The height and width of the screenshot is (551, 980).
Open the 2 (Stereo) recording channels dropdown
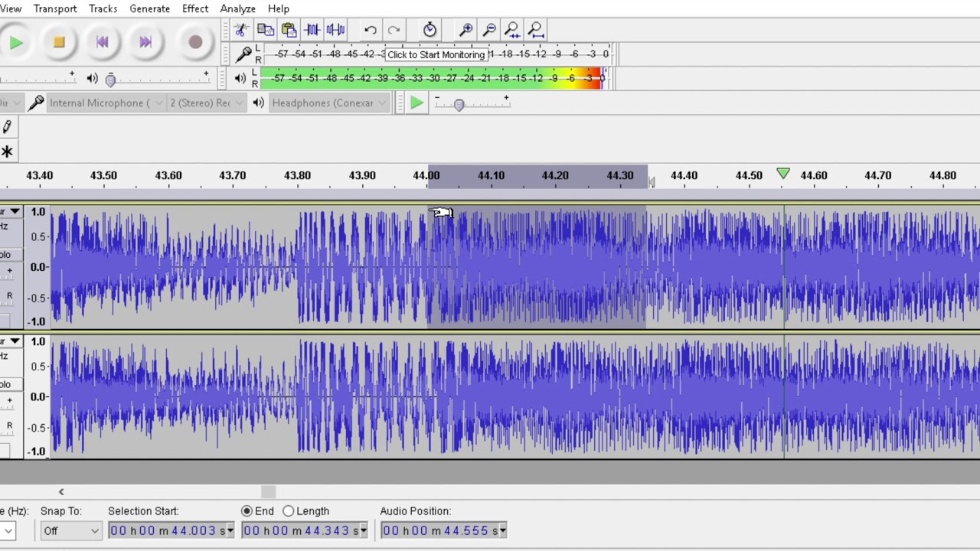click(x=205, y=103)
